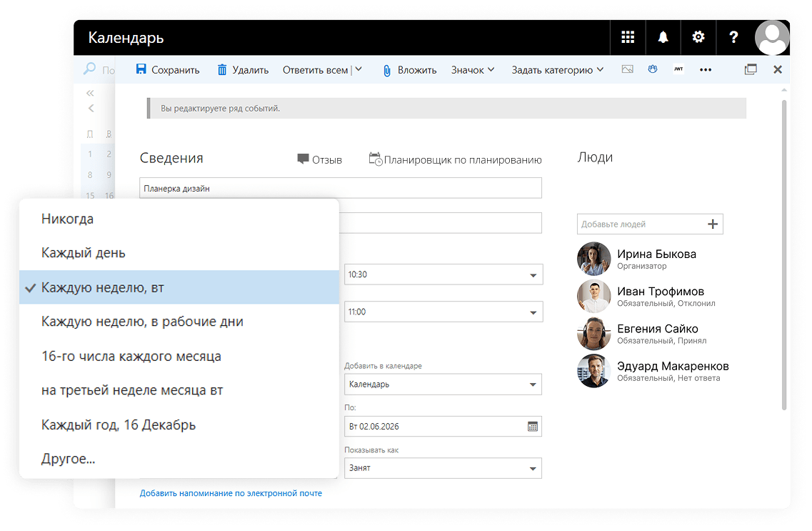Нажать «Добавить напоминание по электронной почте»
812x531 pixels.
click(x=231, y=493)
